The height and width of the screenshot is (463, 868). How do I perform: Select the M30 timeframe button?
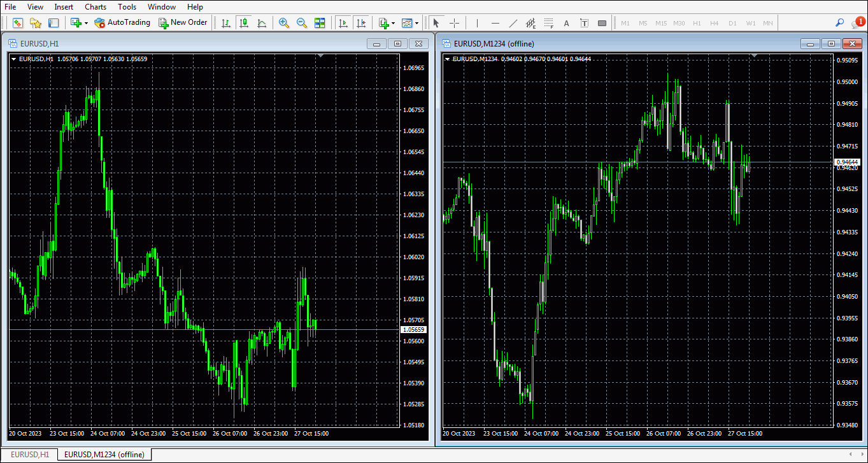(x=679, y=23)
